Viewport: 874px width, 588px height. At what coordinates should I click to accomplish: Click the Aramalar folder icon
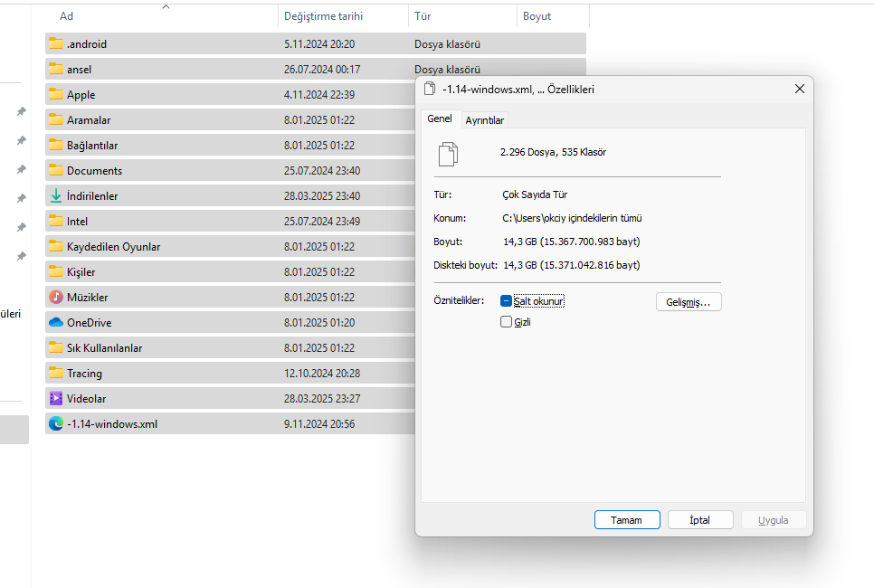point(56,119)
